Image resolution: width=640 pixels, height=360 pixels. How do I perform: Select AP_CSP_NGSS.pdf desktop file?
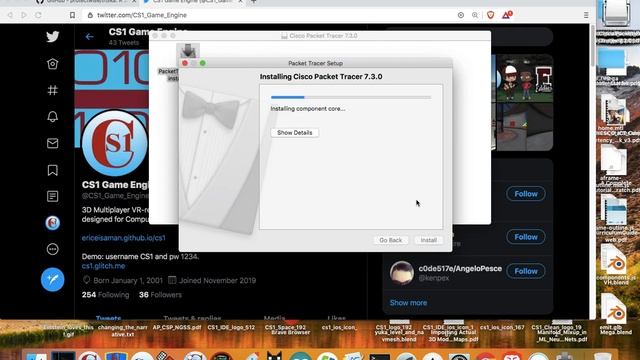coord(176,327)
